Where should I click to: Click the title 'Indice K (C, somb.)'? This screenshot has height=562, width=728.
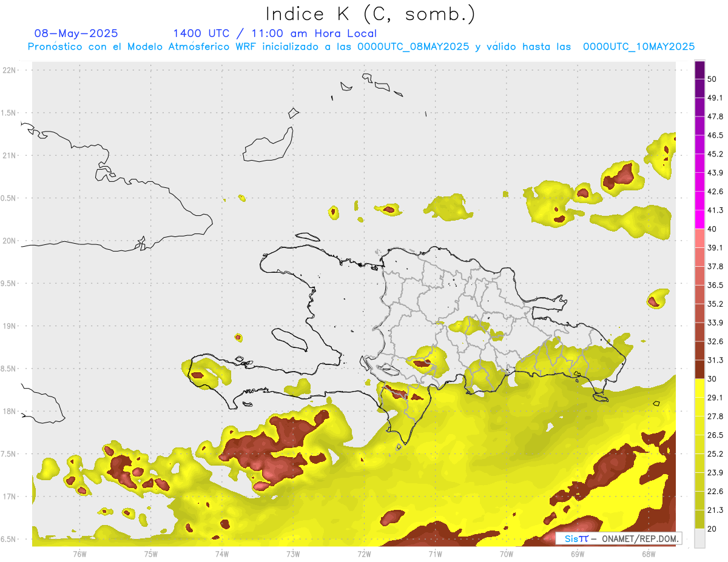tap(370, 14)
